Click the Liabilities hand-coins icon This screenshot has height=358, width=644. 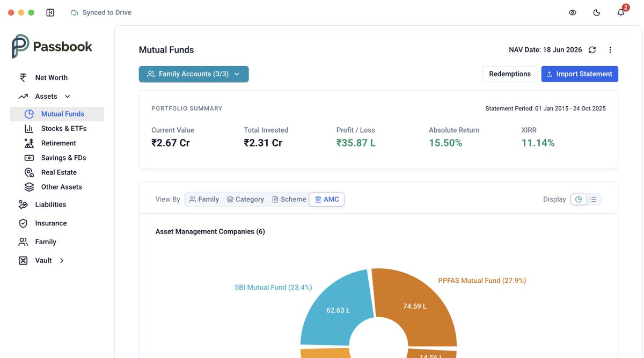[23, 204]
